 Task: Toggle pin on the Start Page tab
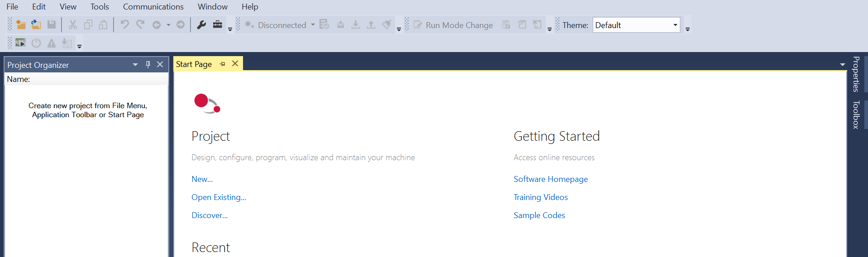coord(222,64)
